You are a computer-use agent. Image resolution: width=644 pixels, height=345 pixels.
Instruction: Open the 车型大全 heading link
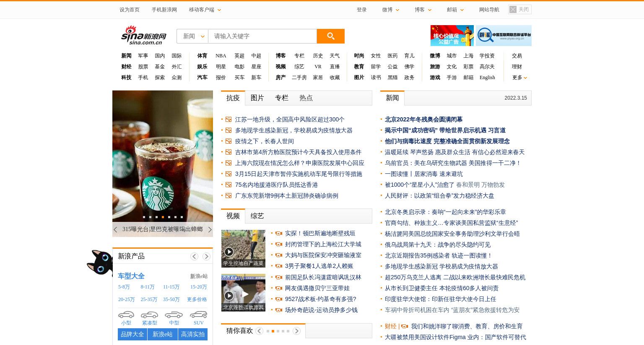(x=131, y=276)
